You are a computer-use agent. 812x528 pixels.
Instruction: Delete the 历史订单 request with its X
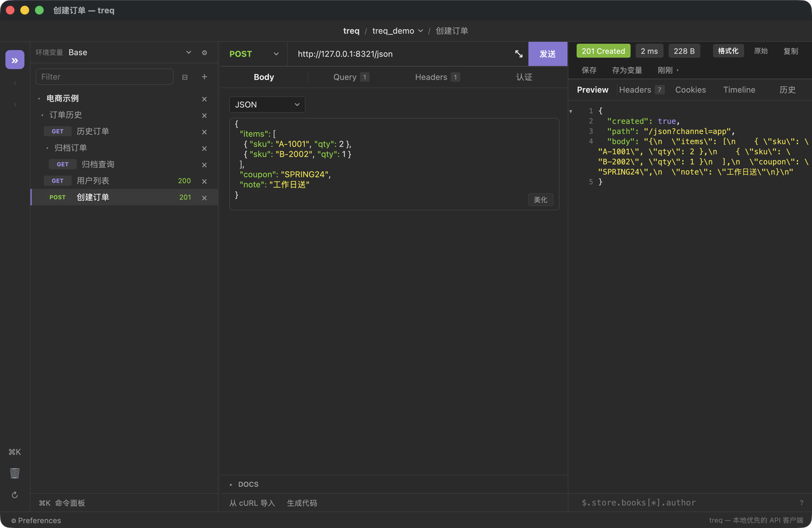(x=204, y=132)
